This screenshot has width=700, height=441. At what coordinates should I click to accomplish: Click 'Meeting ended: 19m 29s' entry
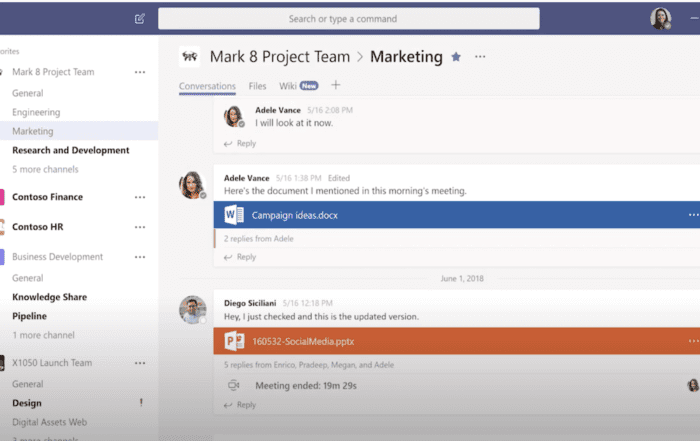pos(306,386)
